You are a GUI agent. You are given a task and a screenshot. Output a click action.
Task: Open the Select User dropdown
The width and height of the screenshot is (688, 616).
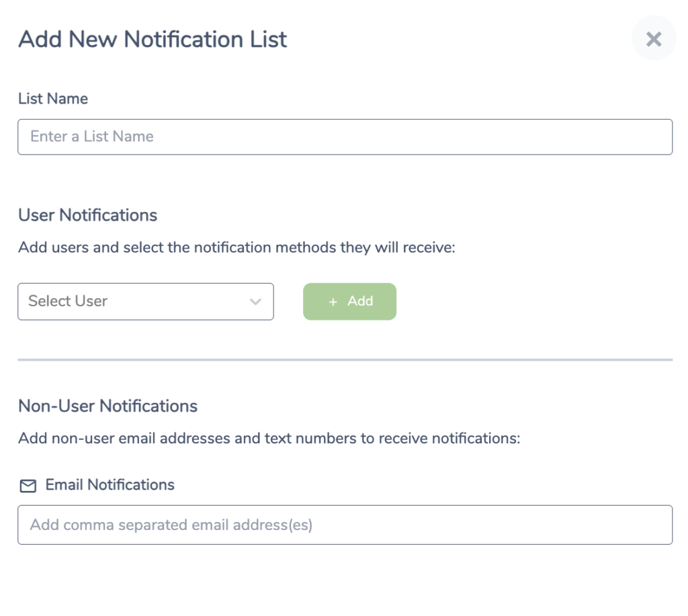coord(146,302)
